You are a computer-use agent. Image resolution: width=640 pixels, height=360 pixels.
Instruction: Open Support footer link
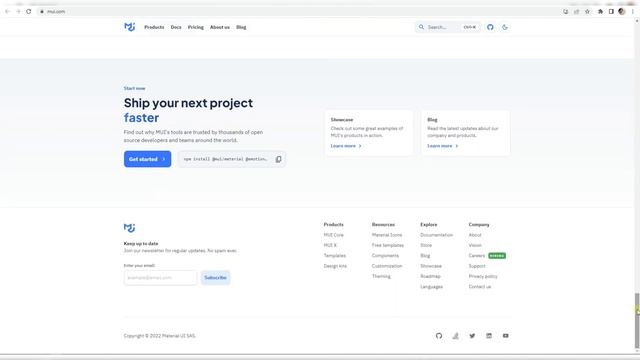477,266
